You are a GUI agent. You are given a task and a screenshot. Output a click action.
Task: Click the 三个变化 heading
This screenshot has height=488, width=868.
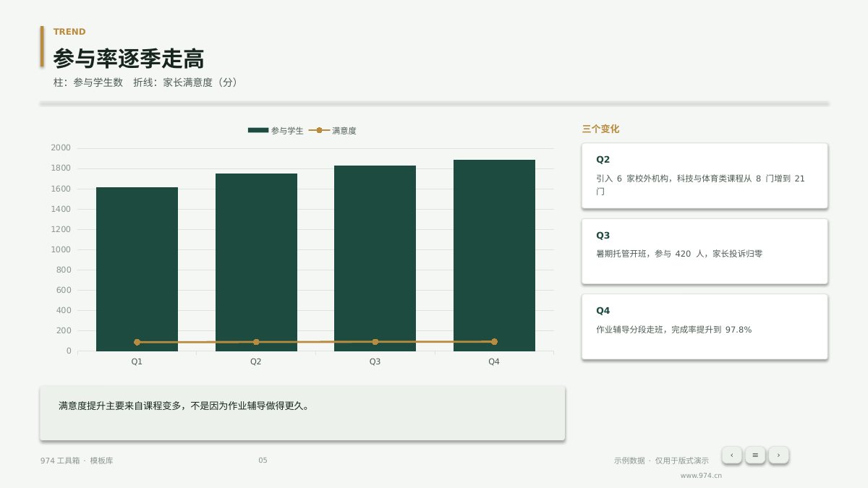coord(600,129)
